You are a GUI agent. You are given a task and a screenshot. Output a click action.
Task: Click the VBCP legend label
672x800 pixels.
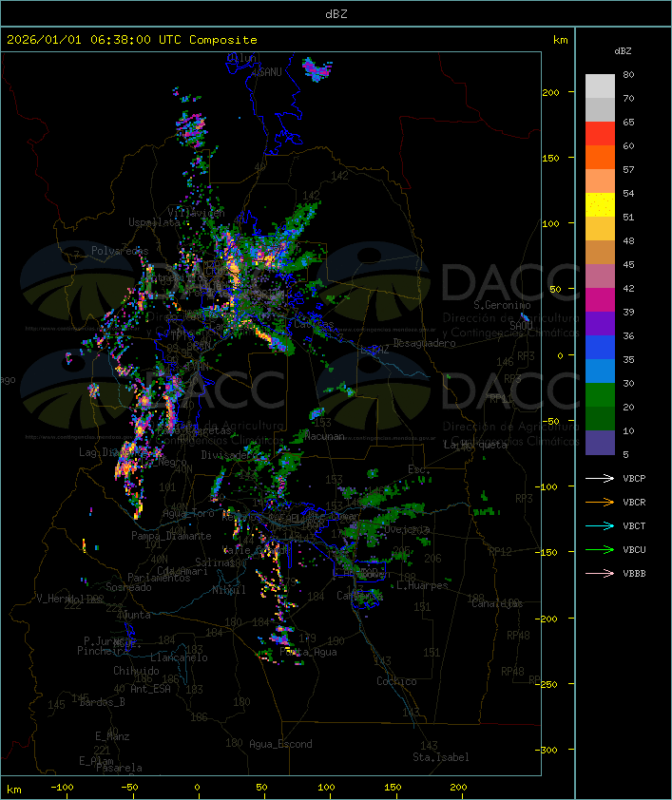click(634, 479)
